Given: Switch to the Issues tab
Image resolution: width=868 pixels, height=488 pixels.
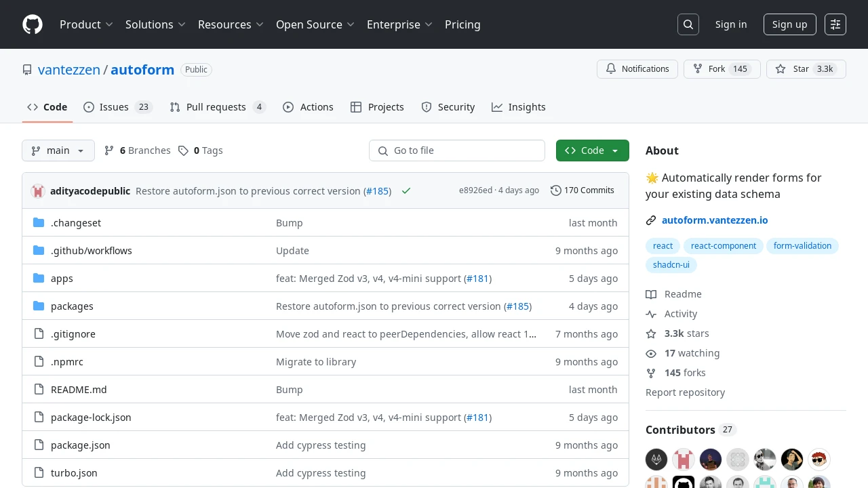Looking at the screenshot, I should coord(118,107).
